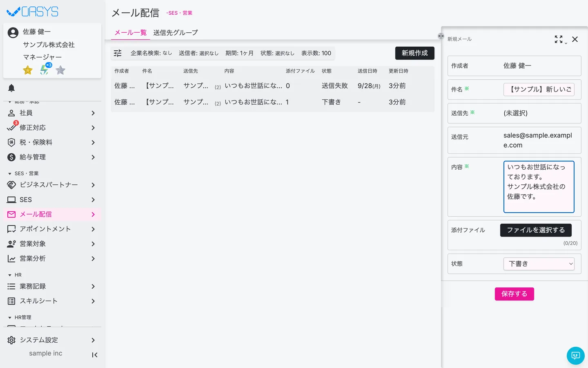Click the lightning badge with x3
Viewport: 588px width, 368px height.
pyautogui.click(x=45, y=69)
